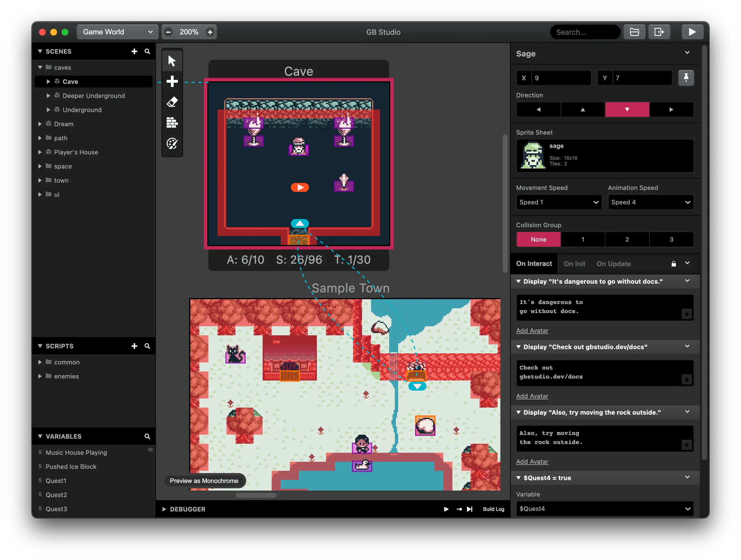
Task: Set actor direction to left
Action: click(538, 110)
